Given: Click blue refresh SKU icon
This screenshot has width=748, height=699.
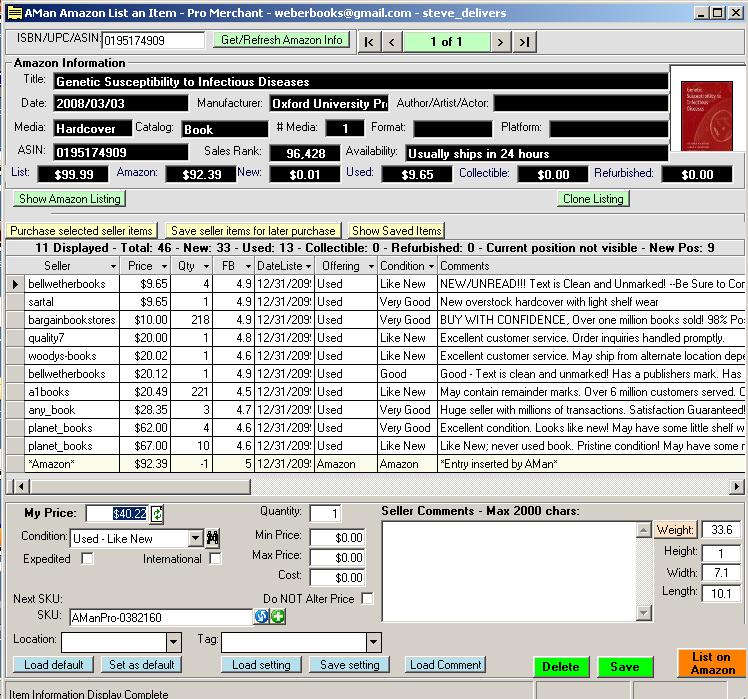Looking at the screenshot, I should (261, 616).
